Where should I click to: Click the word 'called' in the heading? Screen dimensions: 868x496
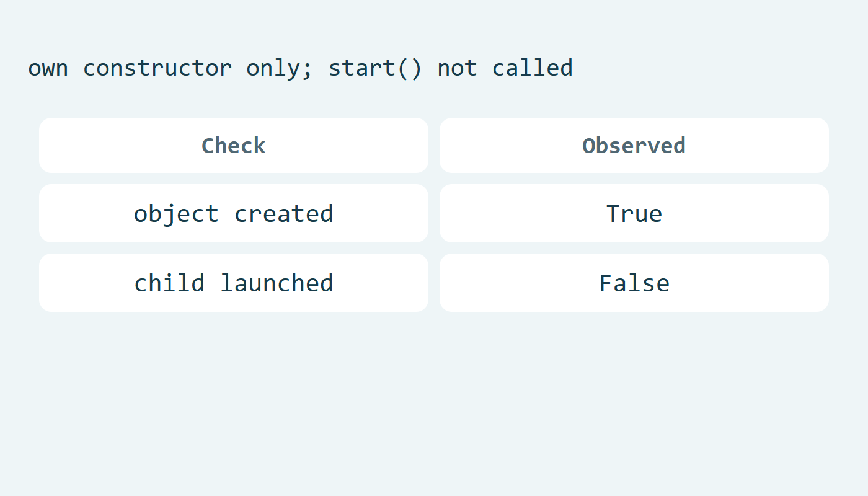pyautogui.click(x=533, y=67)
